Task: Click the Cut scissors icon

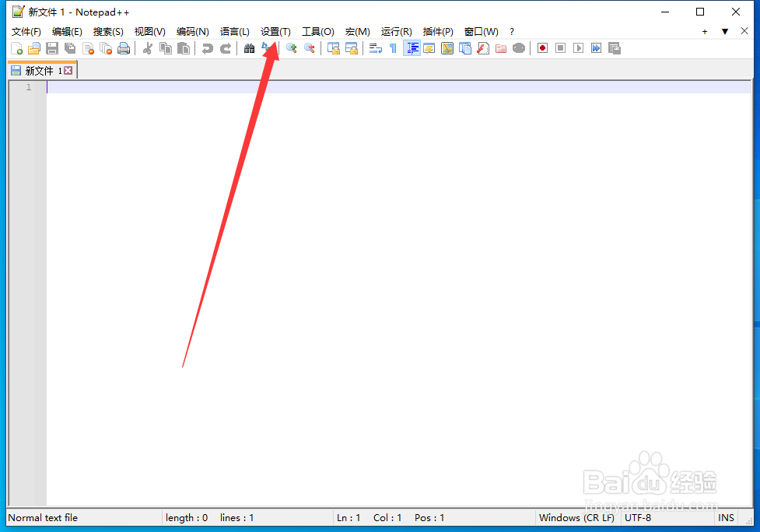Action: click(x=147, y=48)
